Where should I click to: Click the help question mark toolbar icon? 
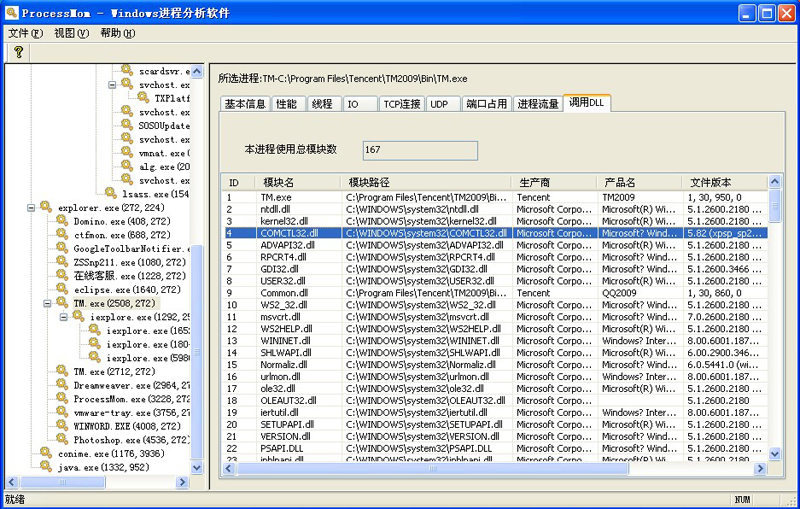coord(18,52)
